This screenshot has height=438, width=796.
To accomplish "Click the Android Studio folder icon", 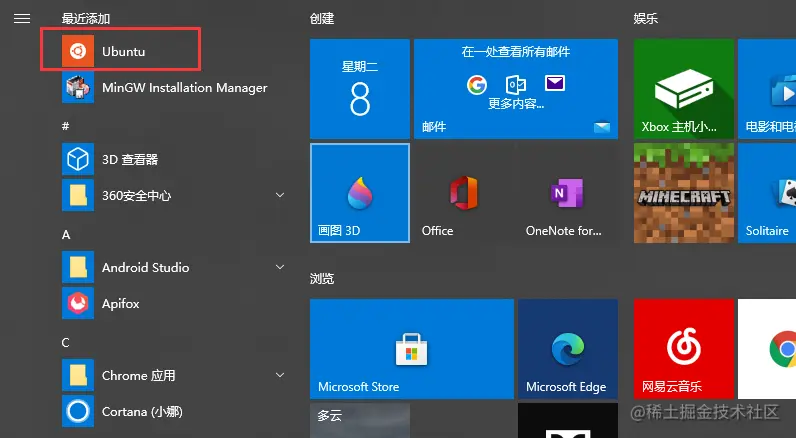I will click(78, 267).
